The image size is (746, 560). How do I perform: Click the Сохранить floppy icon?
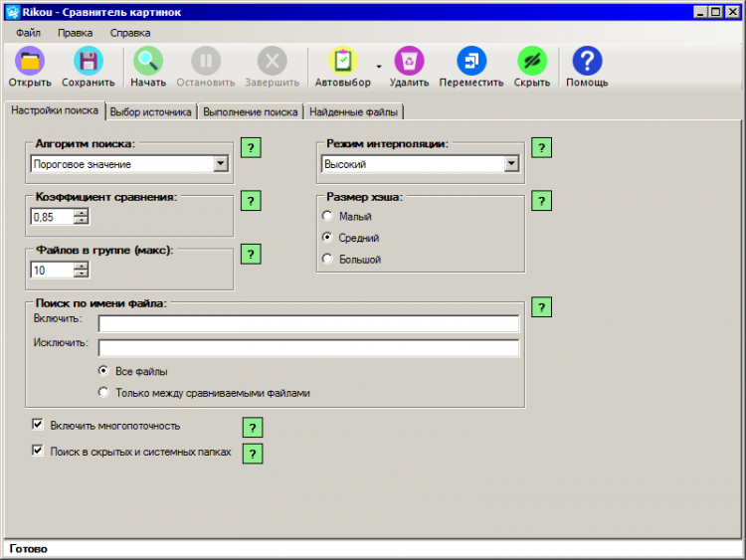pos(88,61)
